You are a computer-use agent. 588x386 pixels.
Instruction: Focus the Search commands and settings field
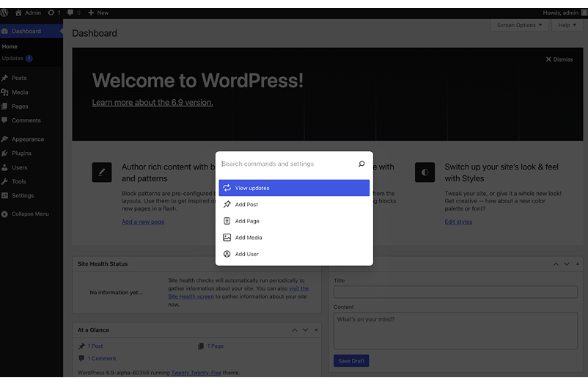pyautogui.click(x=288, y=164)
